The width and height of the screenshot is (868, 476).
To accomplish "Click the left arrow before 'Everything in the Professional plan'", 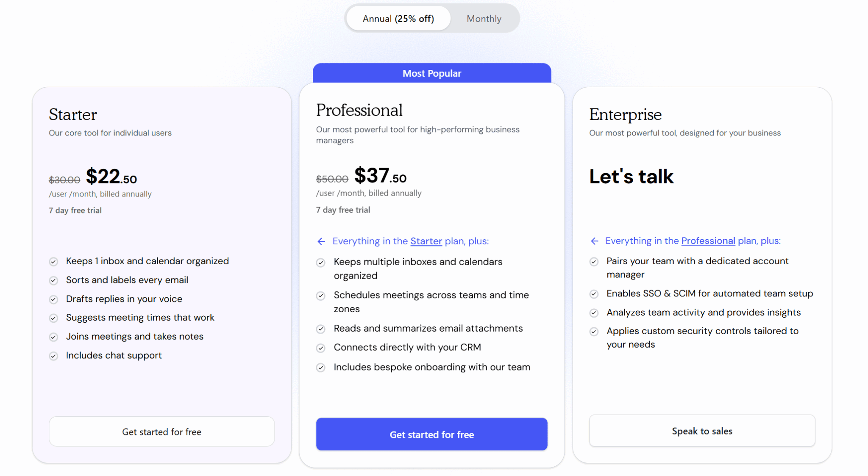I will [x=595, y=241].
